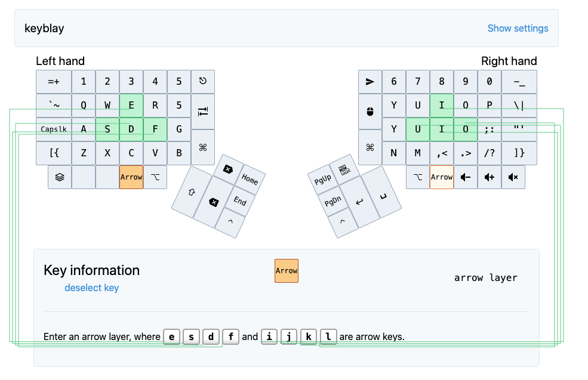Select the volume up key on the right hand
This screenshot has width=588, height=380.
pos(490,177)
